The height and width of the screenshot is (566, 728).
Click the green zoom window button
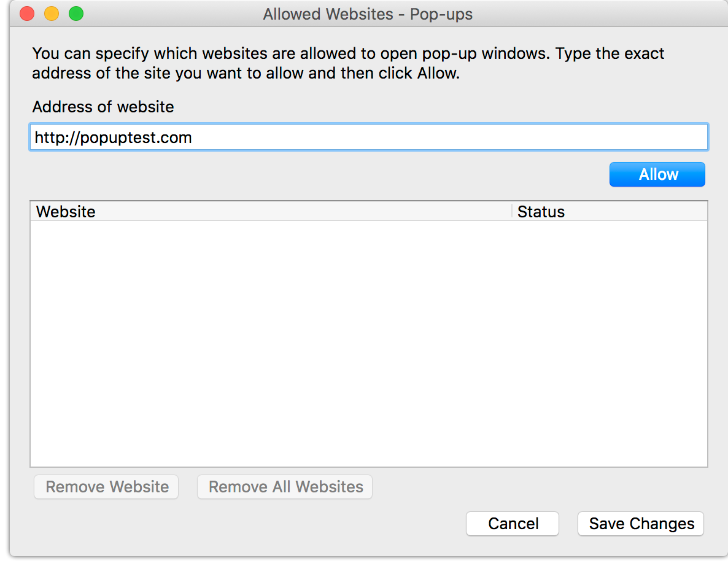pyautogui.click(x=76, y=14)
